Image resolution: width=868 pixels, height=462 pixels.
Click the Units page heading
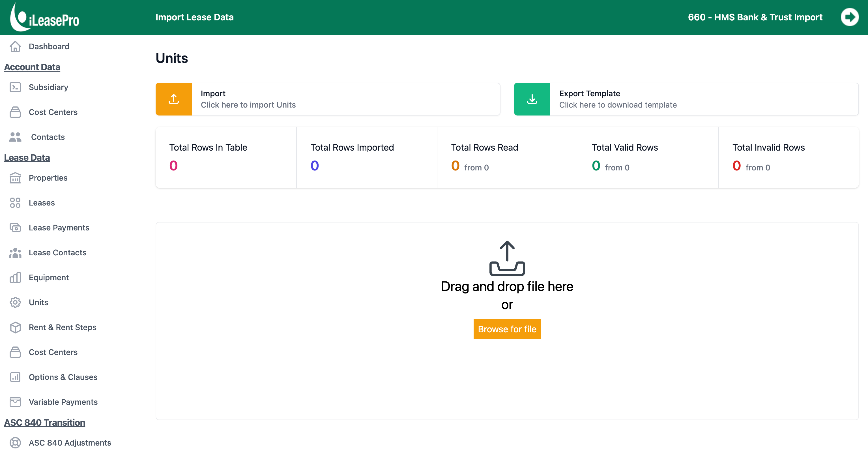click(172, 58)
